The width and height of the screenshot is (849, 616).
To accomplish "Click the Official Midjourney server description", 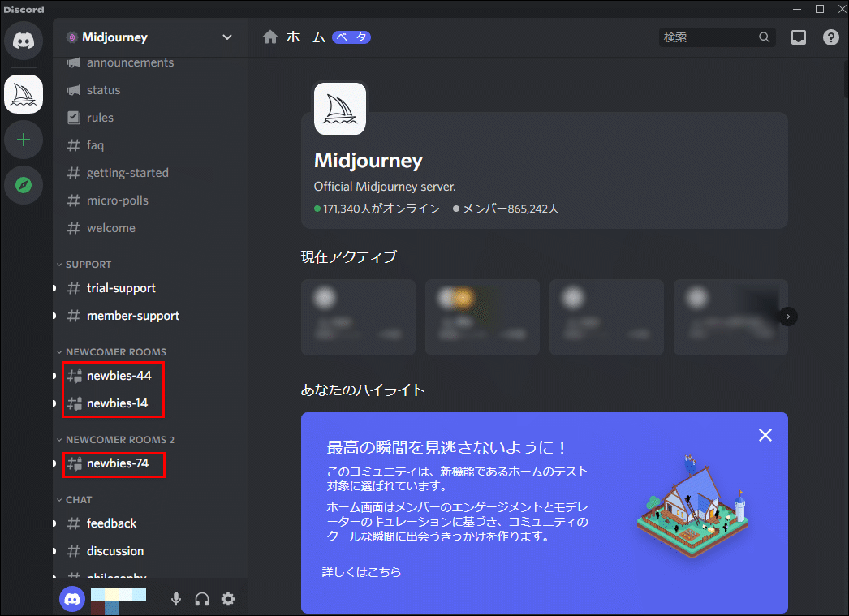I will coord(385,187).
